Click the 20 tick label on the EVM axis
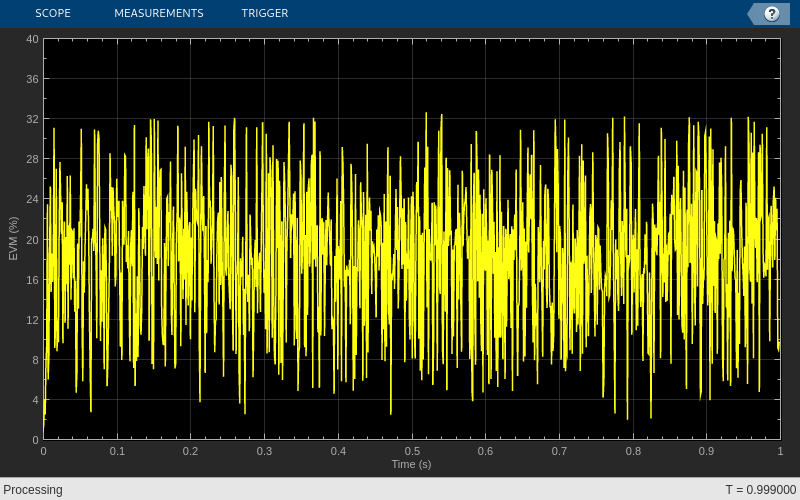800x500 pixels. click(32, 240)
